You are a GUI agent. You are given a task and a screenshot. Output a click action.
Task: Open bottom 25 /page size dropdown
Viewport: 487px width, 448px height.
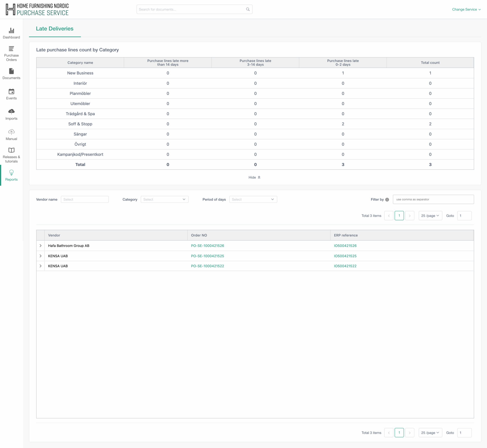pos(430,433)
